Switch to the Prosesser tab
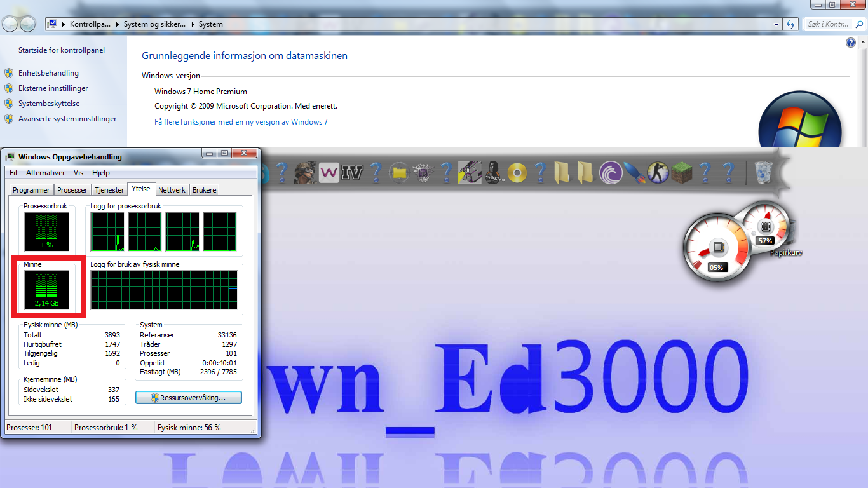Image resolution: width=868 pixels, height=488 pixels. (x=72, y=190)
